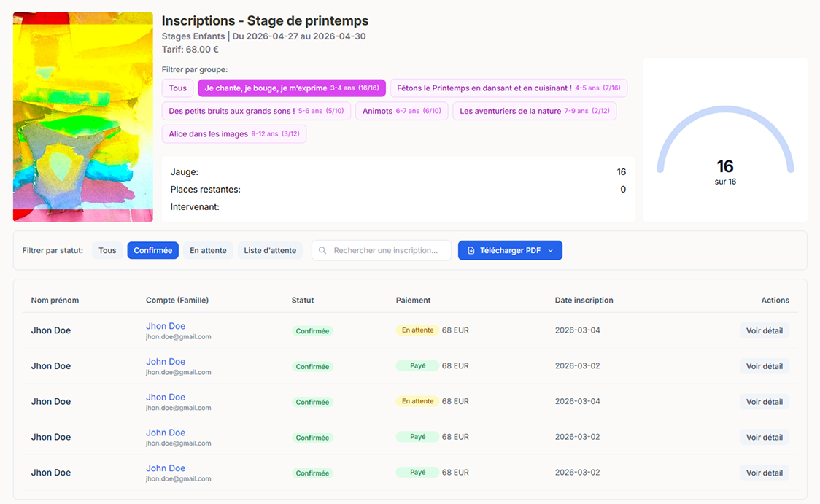Choose 'Des petits bruits aux grands sons' group
Viewport: 820px width, 504px height.
[256, 111]
